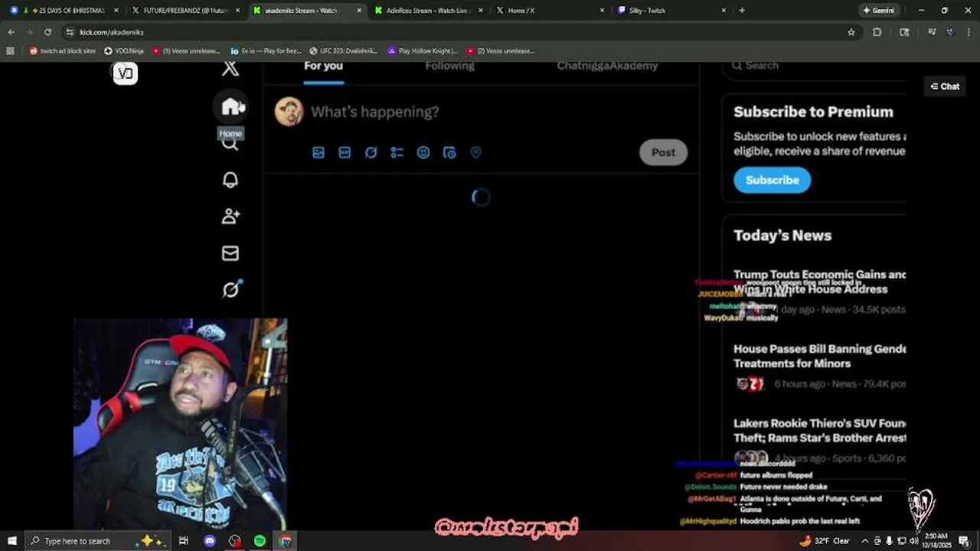Click the profile avatar beside compose field
Screen dimensions: 980x551
(289, 112)
